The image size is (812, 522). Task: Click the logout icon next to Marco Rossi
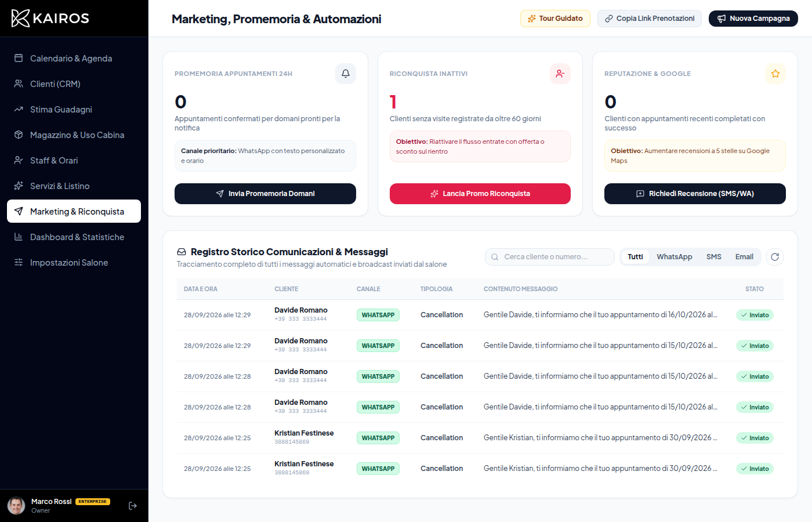[133, 506]
